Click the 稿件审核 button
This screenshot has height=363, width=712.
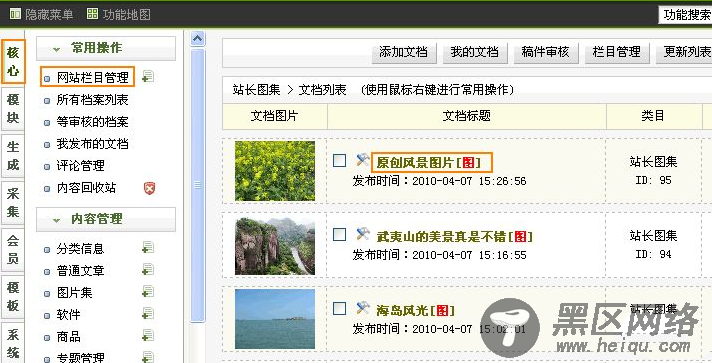[545, 52]
